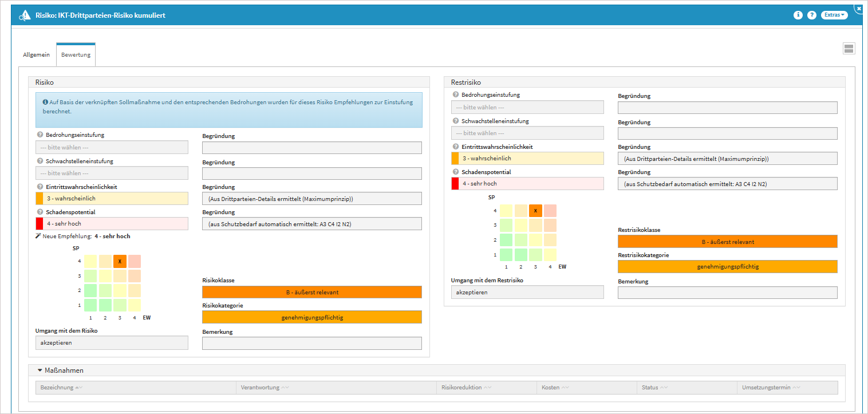The height and width of the screenshot is (414, 868).
Task: Click the info icon in the title bar
Action: point(798,15)
